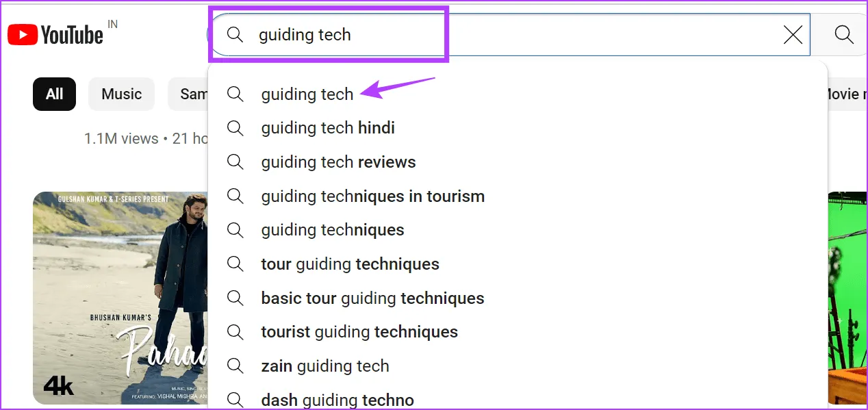
Task: Open the Pahadon 4K video thumbnail
Action: (x=120, y=298)
